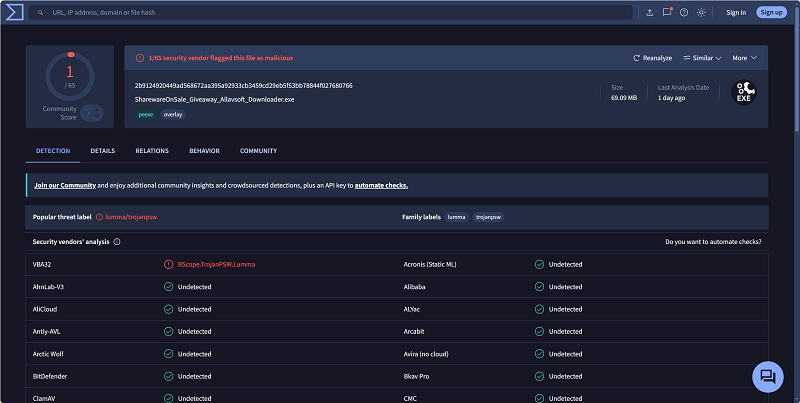Expand the More dropdown
Screen dimensions: 800x403
[x=744, y=58]
